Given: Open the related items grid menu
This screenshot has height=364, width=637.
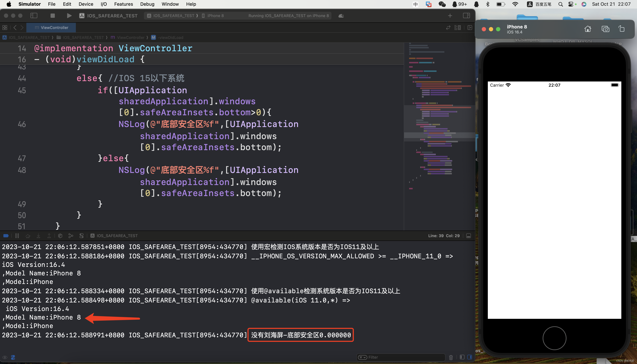Looking at the screenshot, I should tap(5, 28).
